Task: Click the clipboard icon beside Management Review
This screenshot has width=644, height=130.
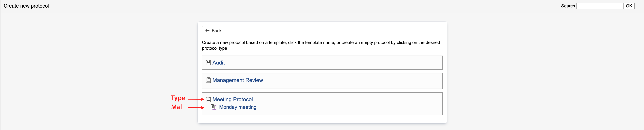Action: (x=208, y=80)
